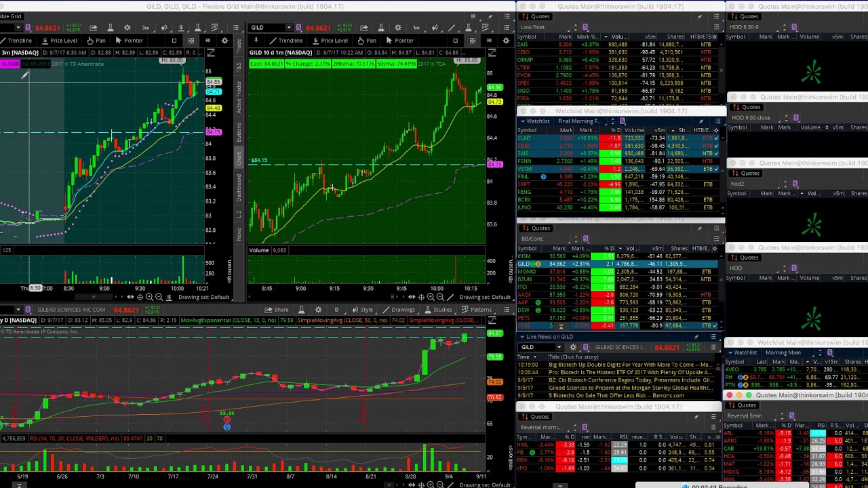The width and height of the screenshot is (868, 488).
Task: Change D timeframe in daily chart
Action: tap(336, 310)
